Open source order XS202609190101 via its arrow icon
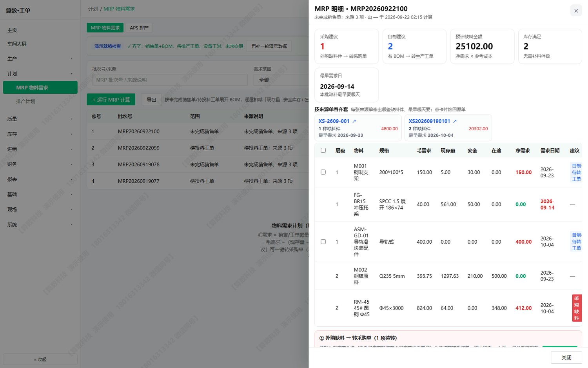Viewport: 588px width, 368px height. (x=455, y=121)
